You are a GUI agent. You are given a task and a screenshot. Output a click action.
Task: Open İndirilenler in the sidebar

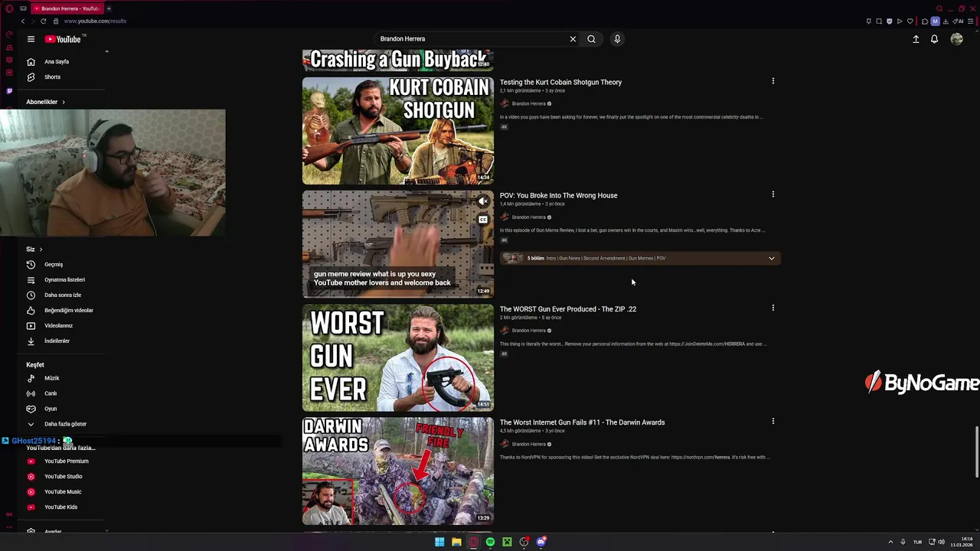click(57, 341)
